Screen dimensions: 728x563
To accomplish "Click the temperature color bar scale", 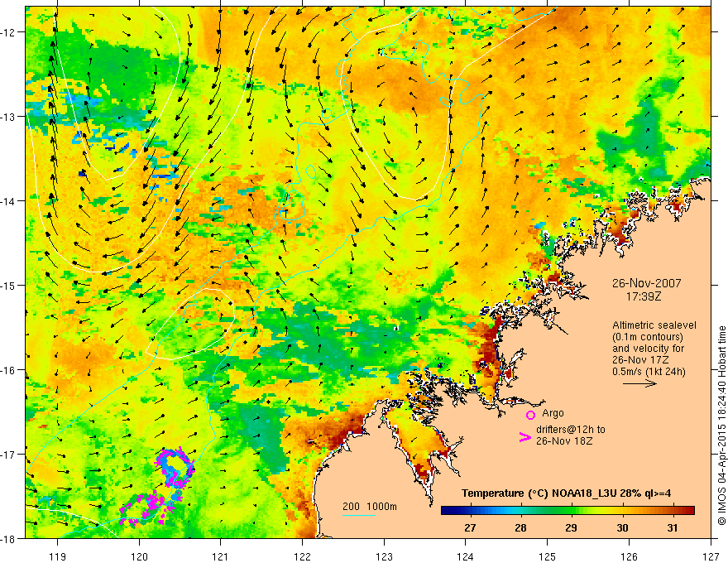I will [x=568, y=511].
